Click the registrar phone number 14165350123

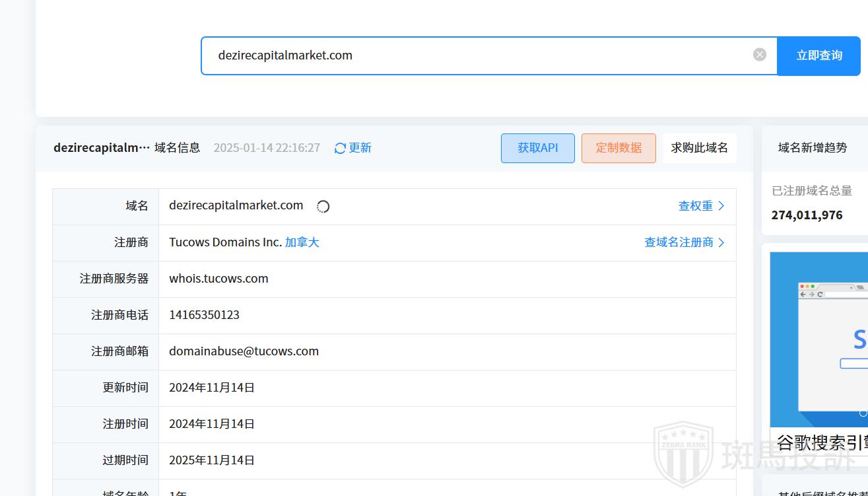[204, 315]
